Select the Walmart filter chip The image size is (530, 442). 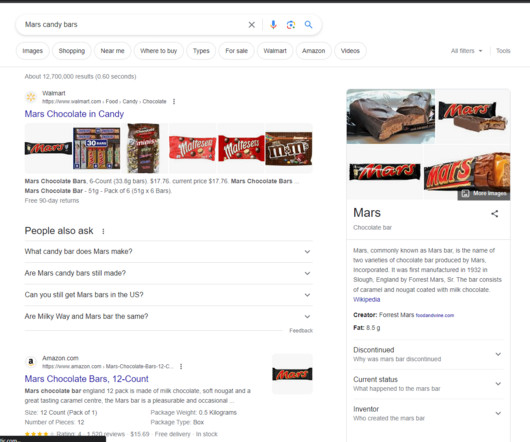(x=275, y=51)
